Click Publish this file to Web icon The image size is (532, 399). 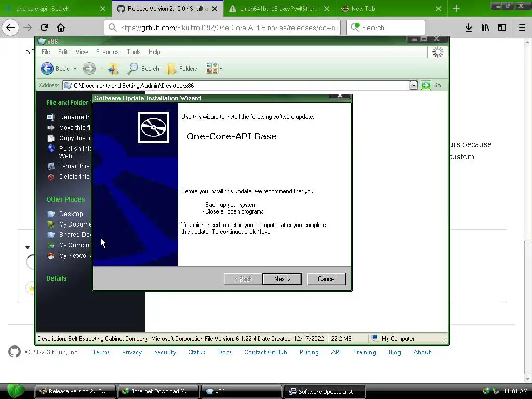pos(51,149)
